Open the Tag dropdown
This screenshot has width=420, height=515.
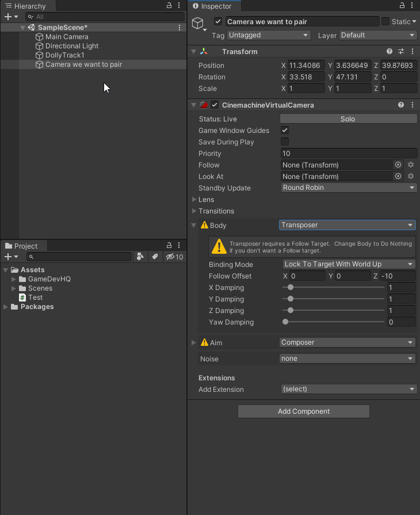click(269, 35)
